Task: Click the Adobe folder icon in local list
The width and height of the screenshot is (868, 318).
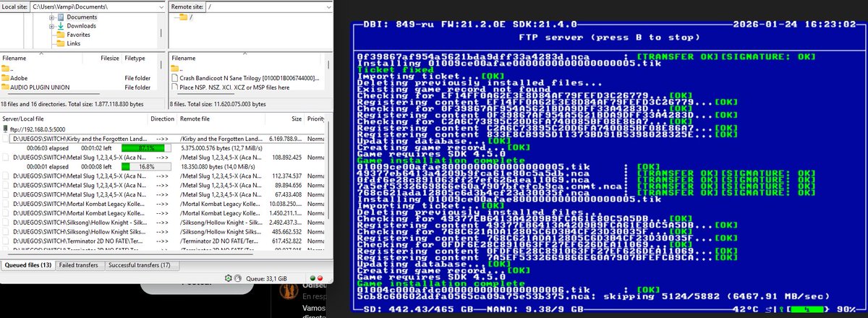Action: pyautogui.click(x=6, y=77)
